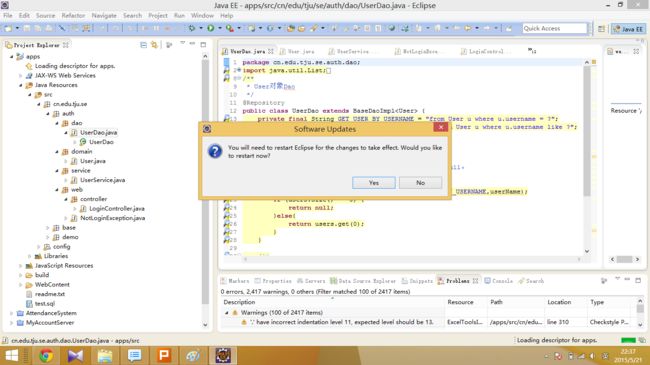Click the Quick Access search field
Image resolution: width=650 pixels, height=365 pixels.
(555, 28)
